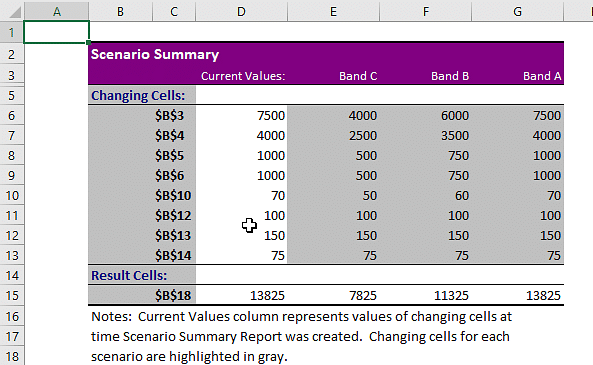593x365 pixels.
Task: Click the Notes text about Current Values
Action: [x=301, y=336]
